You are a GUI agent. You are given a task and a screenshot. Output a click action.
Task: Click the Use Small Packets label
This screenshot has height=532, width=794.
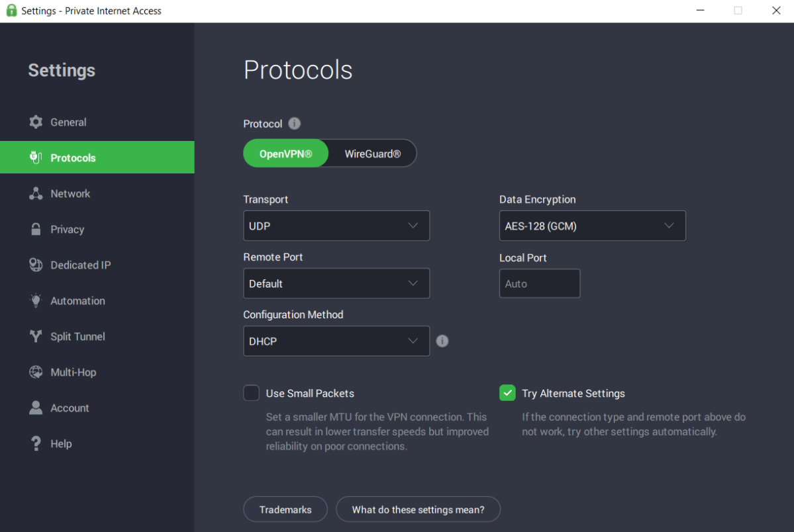[x=310, y=393]
